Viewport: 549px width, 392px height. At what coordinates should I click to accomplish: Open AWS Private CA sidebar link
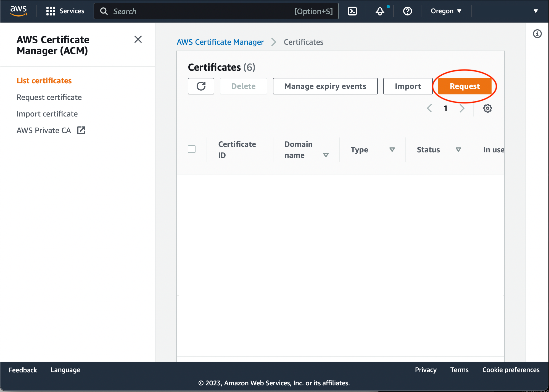[44, 130]
